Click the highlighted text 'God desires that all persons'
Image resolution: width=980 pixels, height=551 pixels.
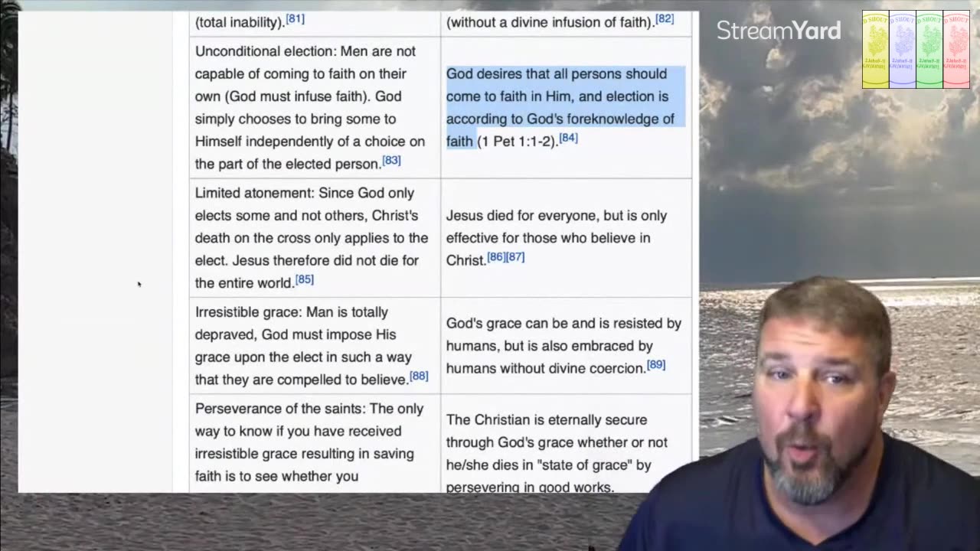click(x=534, y=74)
